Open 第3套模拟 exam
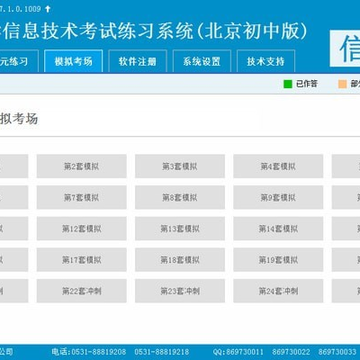Viewport: 360px width, 360px height. point(180,166)
